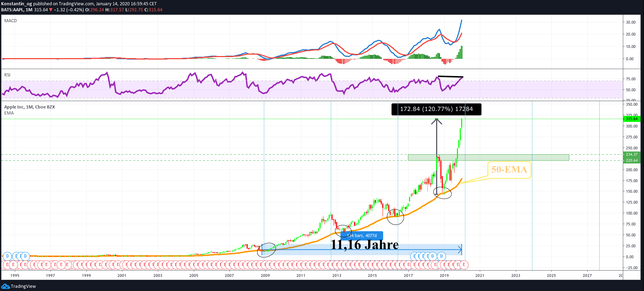The width and height of the screenshot is (644, 291).
Task: Click the '11,16 Jahre' text annotation
Action: (x=365, y=245)
